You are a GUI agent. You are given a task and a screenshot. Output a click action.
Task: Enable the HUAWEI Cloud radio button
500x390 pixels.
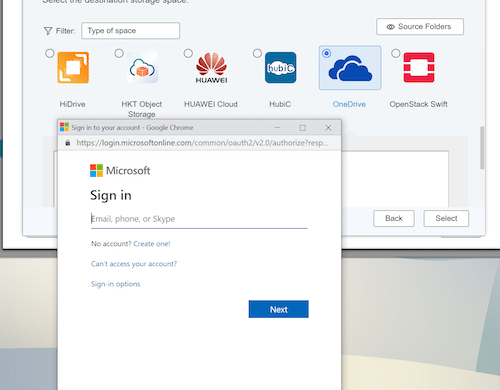pyautogui.click(x=188, y=53)
